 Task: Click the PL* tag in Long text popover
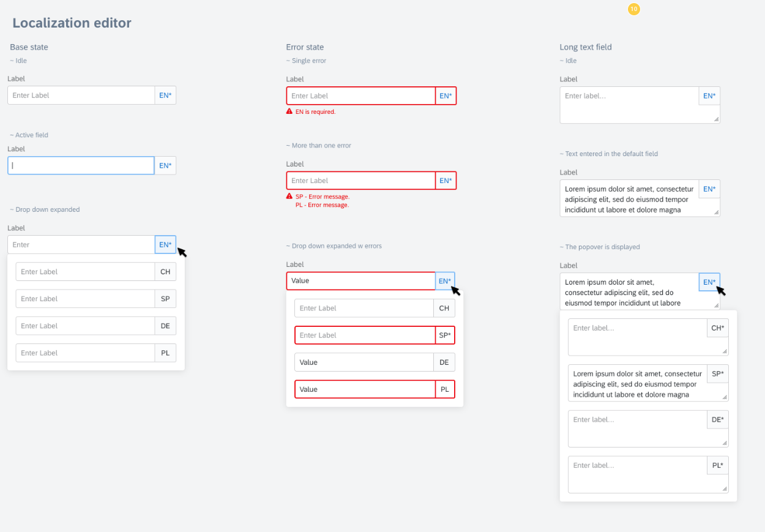(718, 465)
